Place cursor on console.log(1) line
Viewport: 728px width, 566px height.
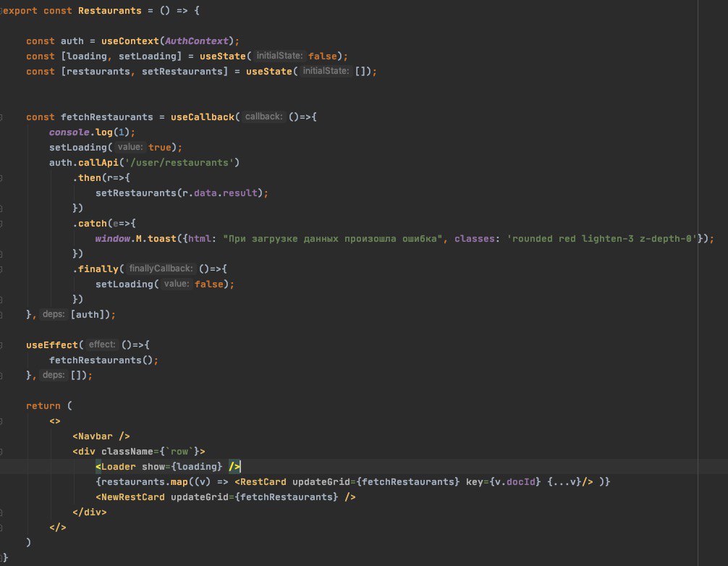(x=92, y=132)
